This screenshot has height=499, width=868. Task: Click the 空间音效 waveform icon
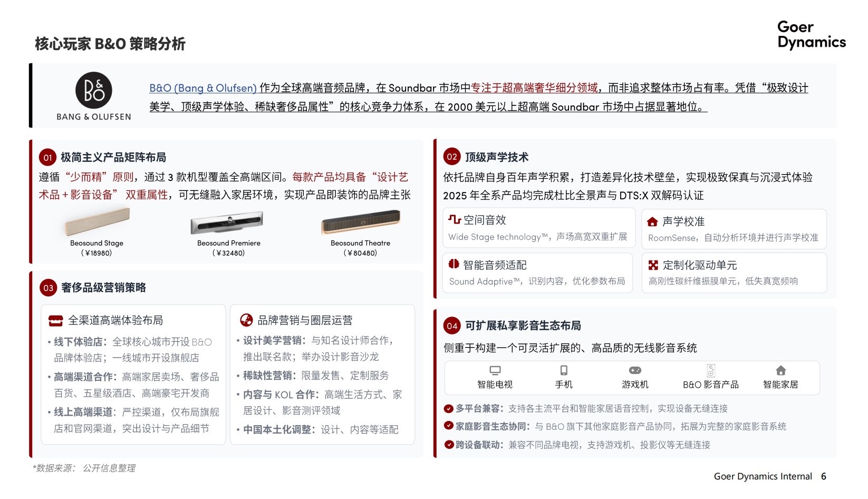[x=454, y=219]
